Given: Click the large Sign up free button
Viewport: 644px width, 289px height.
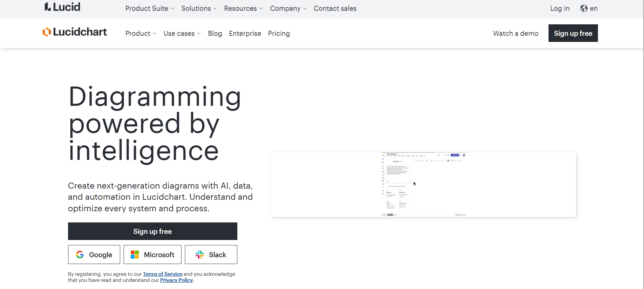Looking at the screenshot, I should point(153,231).
